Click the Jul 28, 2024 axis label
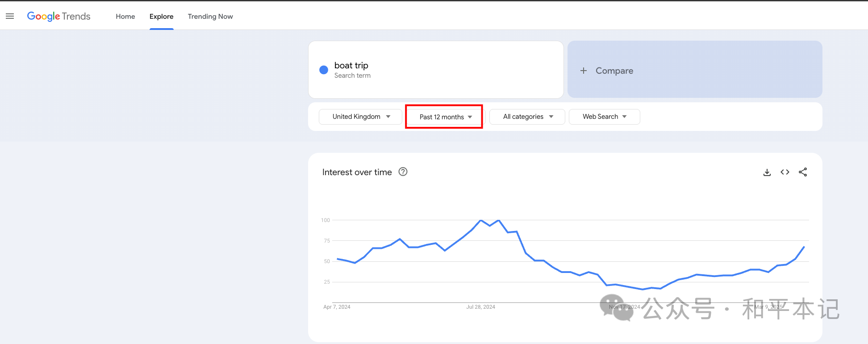The height and width of the screenshot is (344, 868). 480,307
